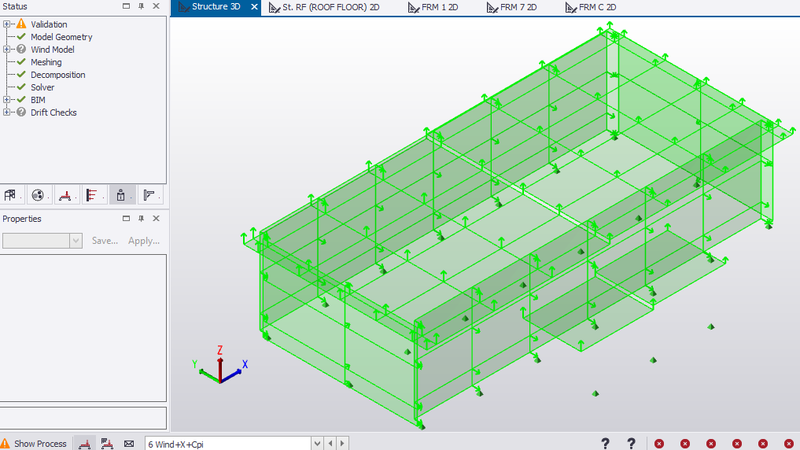
Task: Expand the Wind Model tree node
Action: pos(7,49)
